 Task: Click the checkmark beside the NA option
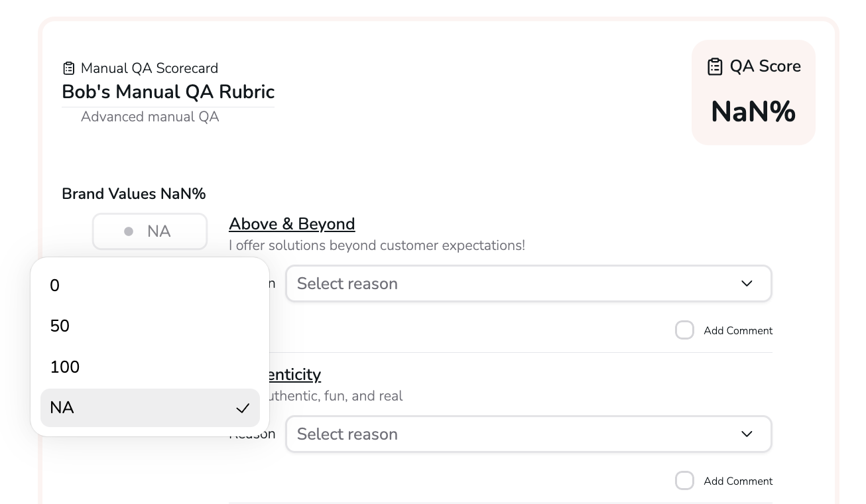[243, 409]
